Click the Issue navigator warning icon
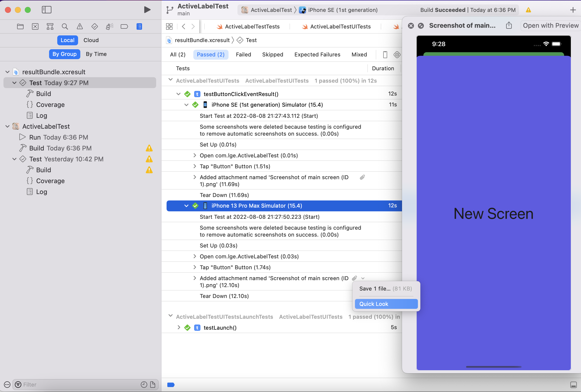Screen dimensions: 581x392 click(80, 26)
